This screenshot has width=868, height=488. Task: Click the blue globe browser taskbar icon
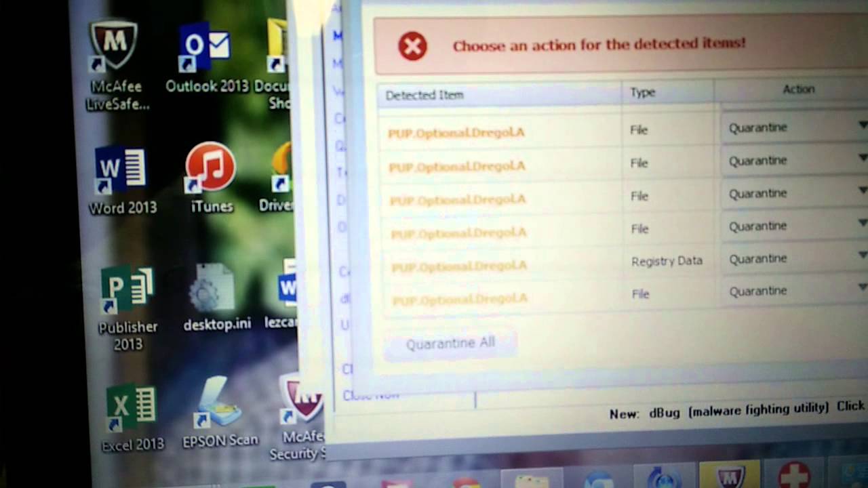[598, 478]
